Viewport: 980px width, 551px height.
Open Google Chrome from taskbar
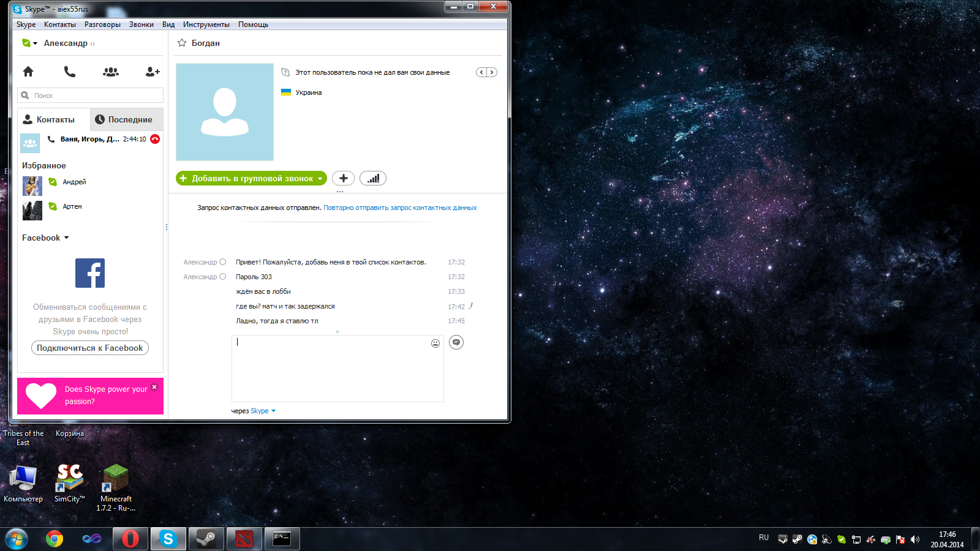55,539
